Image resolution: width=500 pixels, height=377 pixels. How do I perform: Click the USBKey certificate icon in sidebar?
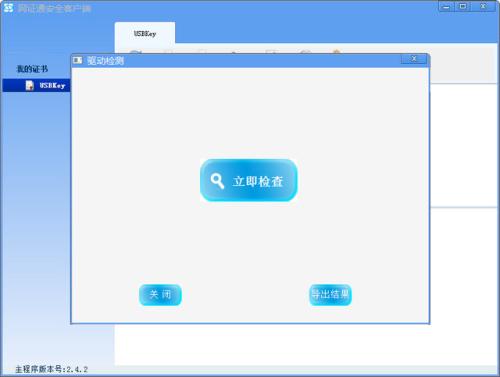click(30, 85)
